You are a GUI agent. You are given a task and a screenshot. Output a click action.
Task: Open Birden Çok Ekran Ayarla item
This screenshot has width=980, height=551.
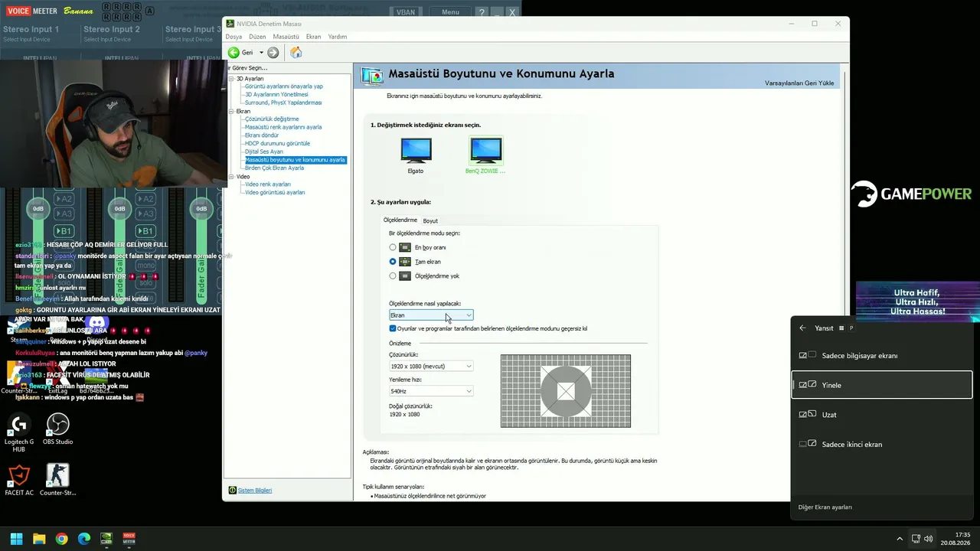[274, 168]
